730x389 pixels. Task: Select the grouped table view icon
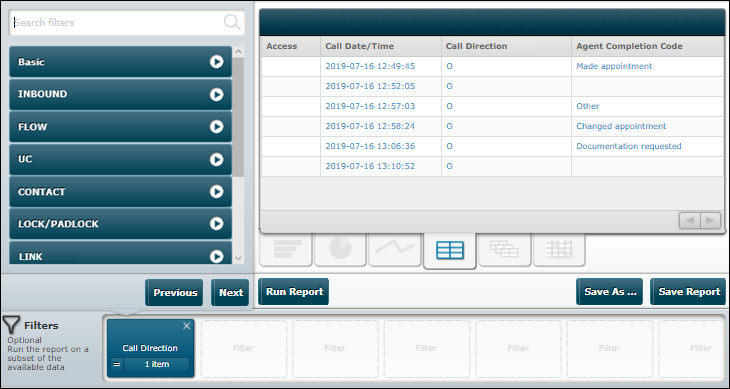[x=504, y=250]
